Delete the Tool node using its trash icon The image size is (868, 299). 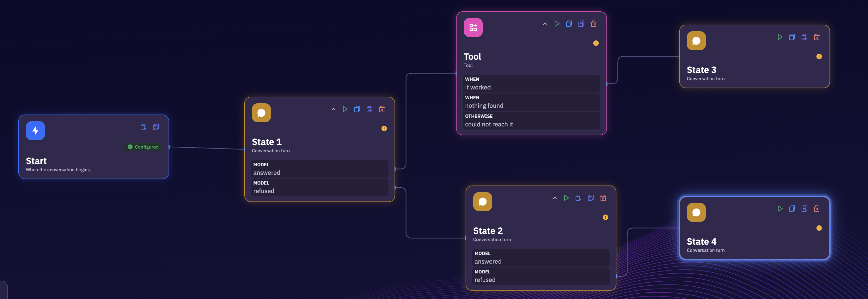pyautogui.click(x=594, y=24)
